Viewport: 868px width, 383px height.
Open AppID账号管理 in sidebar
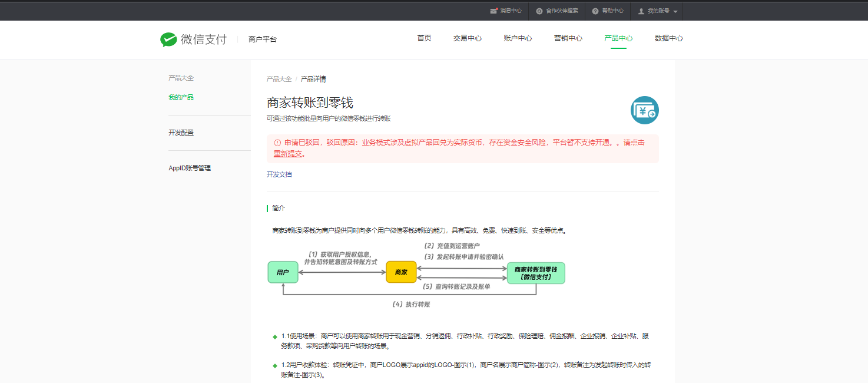coord(190,168)
